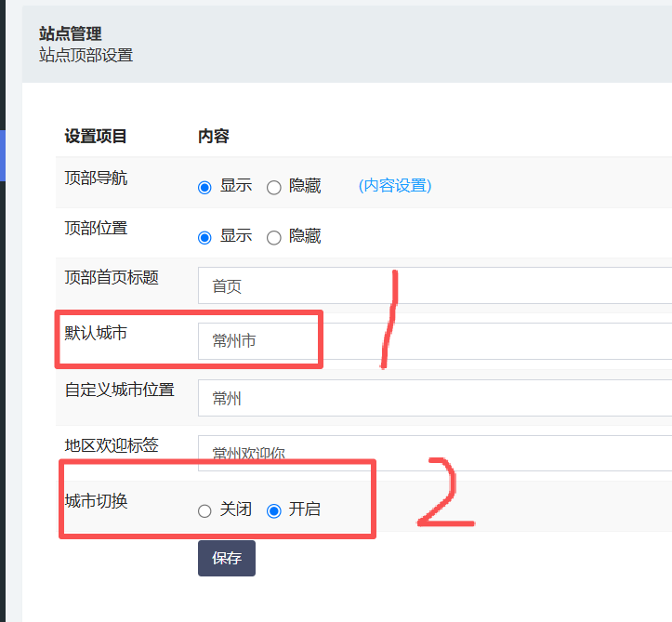This screenshot has width=672, height=622.
Task: Select 隐藏 for 顶部导航
Action: point(274,187)
